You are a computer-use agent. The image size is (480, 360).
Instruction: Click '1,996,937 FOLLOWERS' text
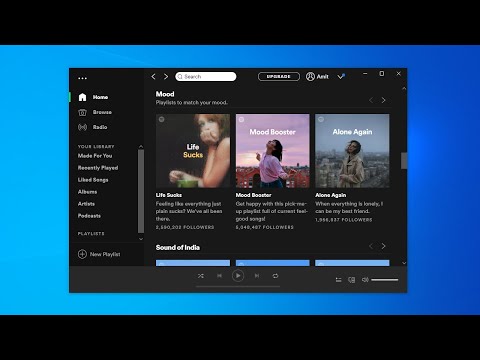point(344,220)
